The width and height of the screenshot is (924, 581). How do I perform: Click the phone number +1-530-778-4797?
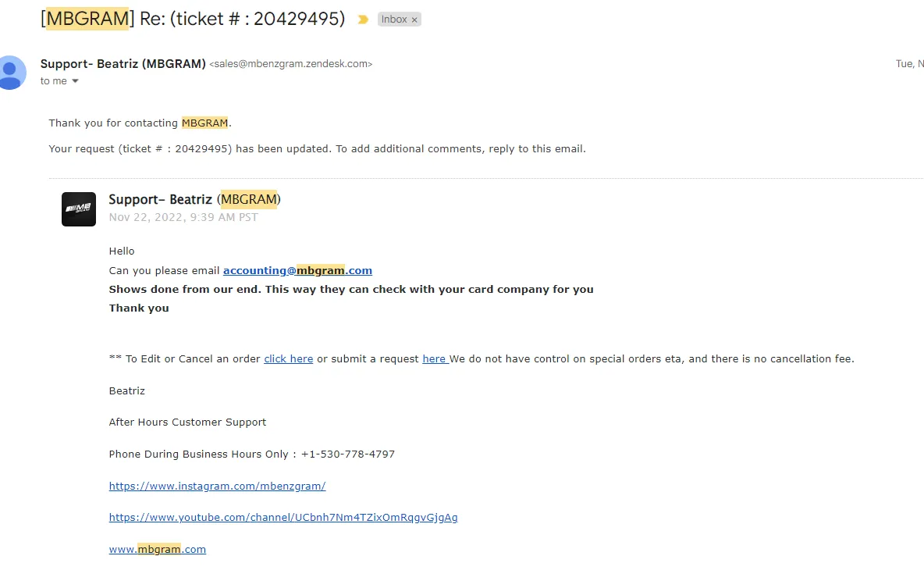[348, 454]
